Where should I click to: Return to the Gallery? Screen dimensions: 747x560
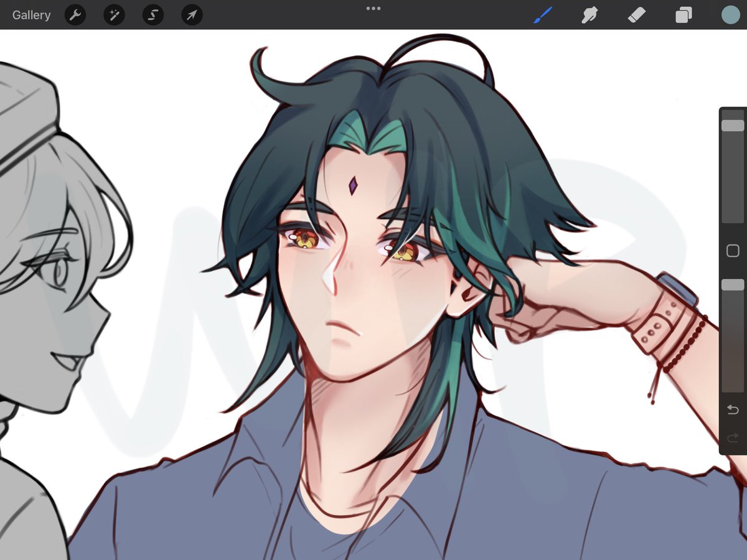31,15
